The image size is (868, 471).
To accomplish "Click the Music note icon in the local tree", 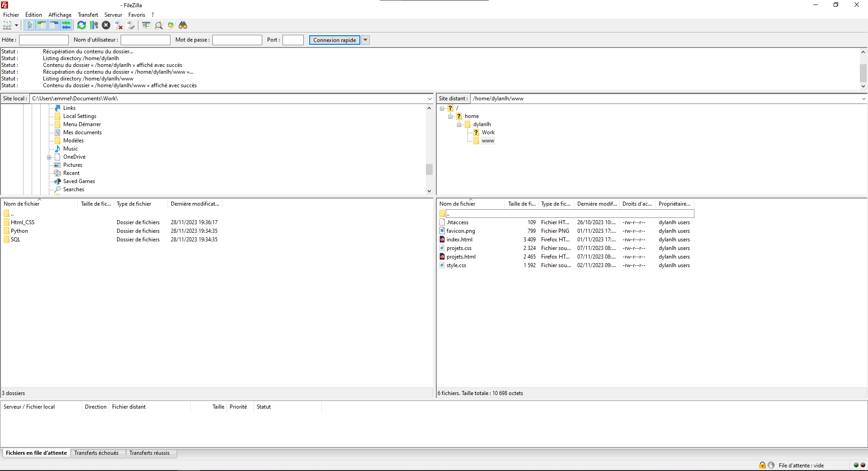I will click(57, 149).
